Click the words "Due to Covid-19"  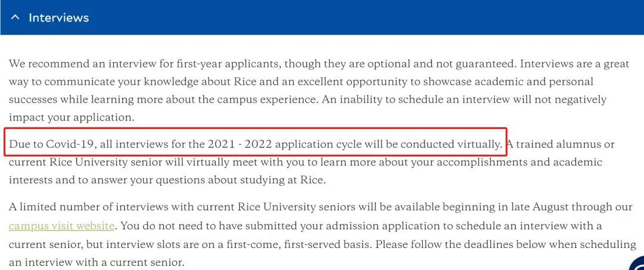tap(51, 144)
